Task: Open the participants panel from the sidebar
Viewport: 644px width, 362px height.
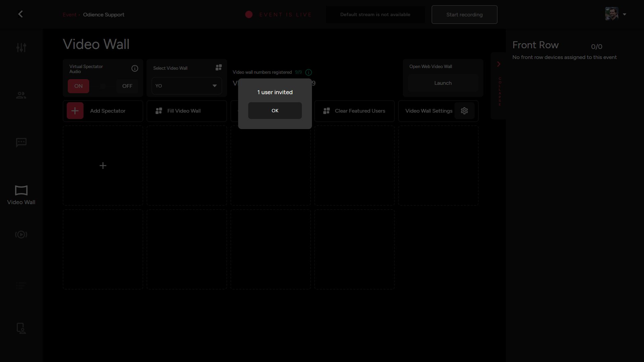Action: [21, 95]
